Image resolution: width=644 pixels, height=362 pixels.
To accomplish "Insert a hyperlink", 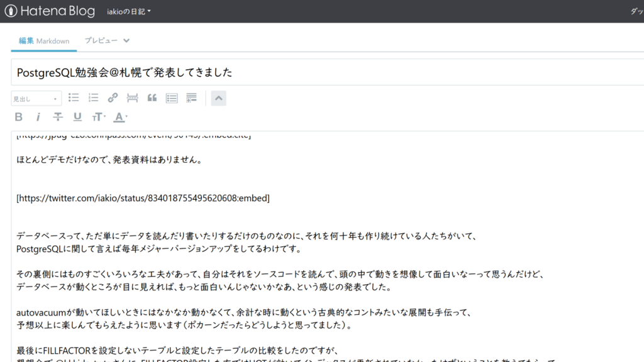I will pos(112,97).
